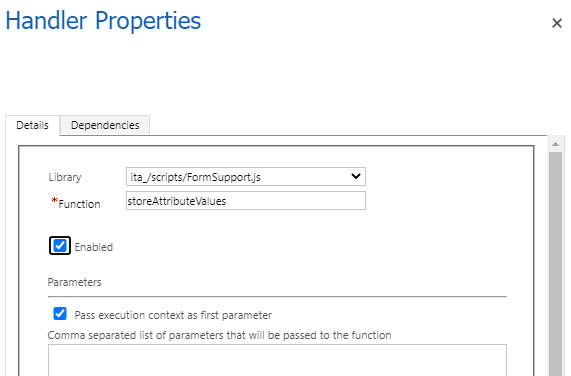
Task: Switch to the Dependencies tab
Action: (x=105, y=125)
